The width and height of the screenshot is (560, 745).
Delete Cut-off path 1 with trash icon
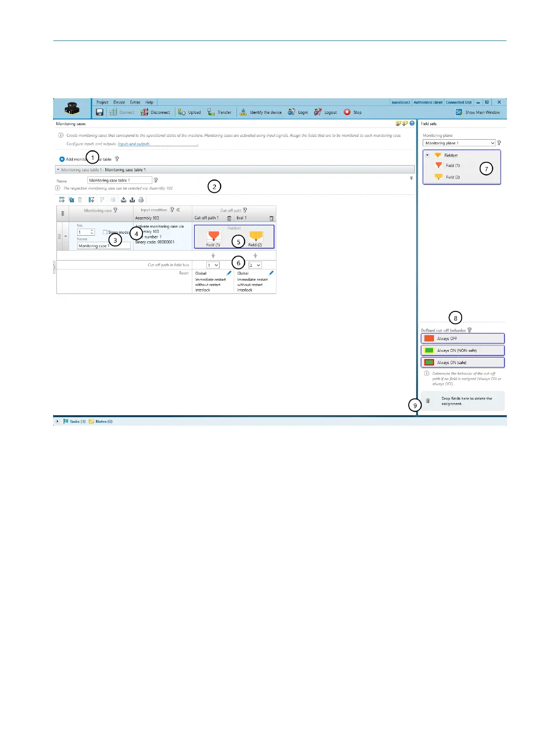pyautogui.click(x=229, y=218)
